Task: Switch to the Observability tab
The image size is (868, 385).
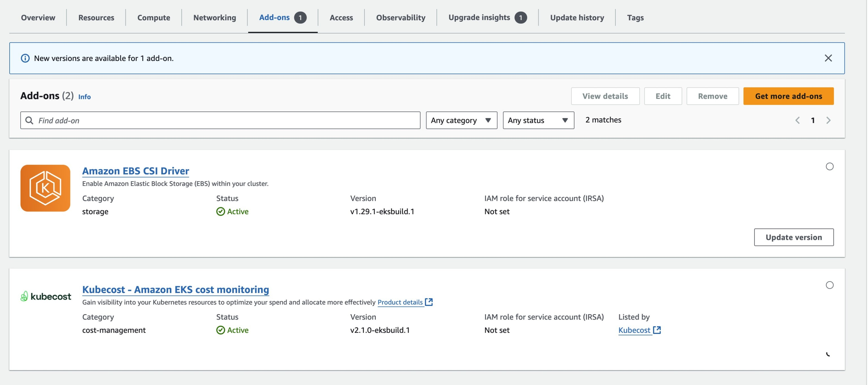Action: pos(400,17)
